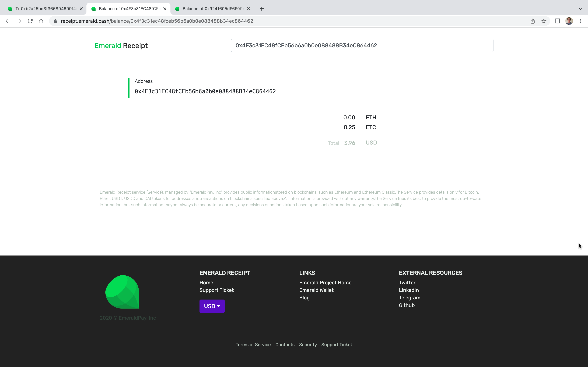Viewport: 588px width, 367px height.
Task: Click the Home link in Emerald Receipt
Action: [206, 282]
